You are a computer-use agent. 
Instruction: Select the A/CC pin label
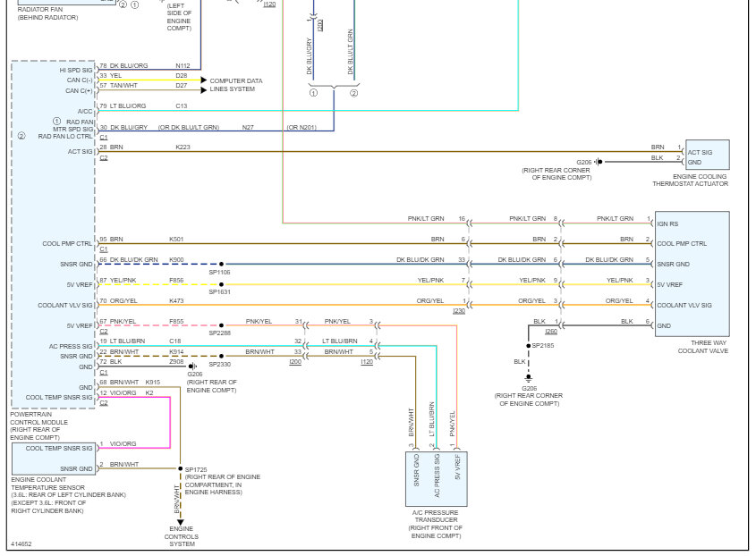85,112
